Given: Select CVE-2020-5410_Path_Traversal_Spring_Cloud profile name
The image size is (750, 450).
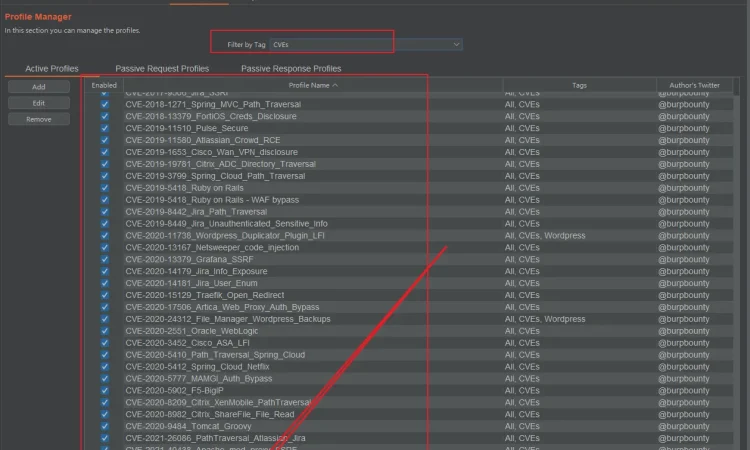Looking at the screenshot, I should pos(215,355).
